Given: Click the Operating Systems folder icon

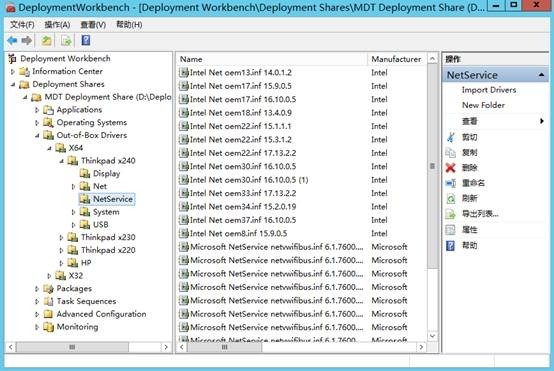Looking at the screenshot, I should pyautogui.click(x=48, y=123).
